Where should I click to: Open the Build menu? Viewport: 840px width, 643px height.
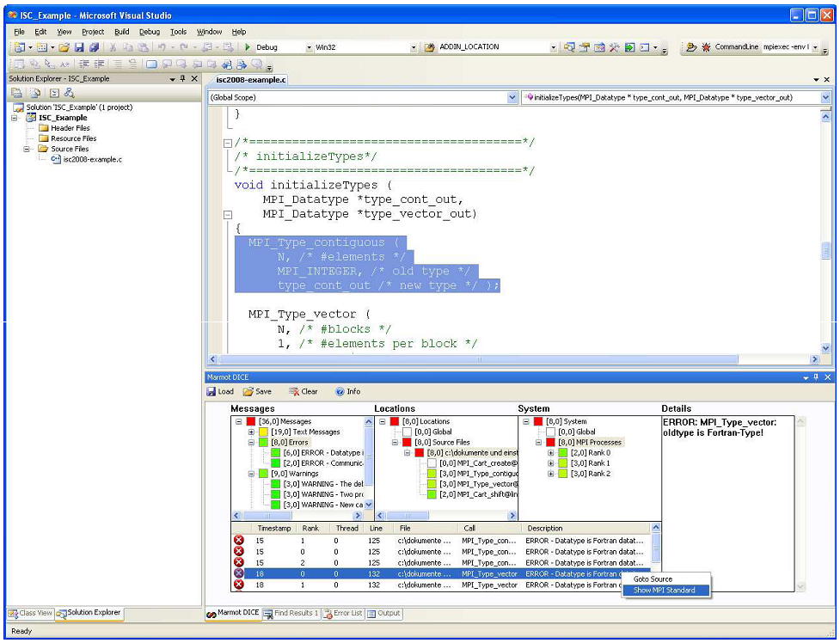(x=122, y=32)
